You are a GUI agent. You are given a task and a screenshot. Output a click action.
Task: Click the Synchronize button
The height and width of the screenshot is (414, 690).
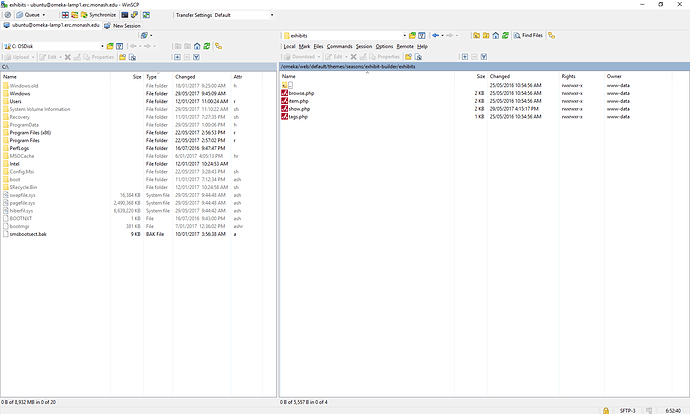pos(98,15)
